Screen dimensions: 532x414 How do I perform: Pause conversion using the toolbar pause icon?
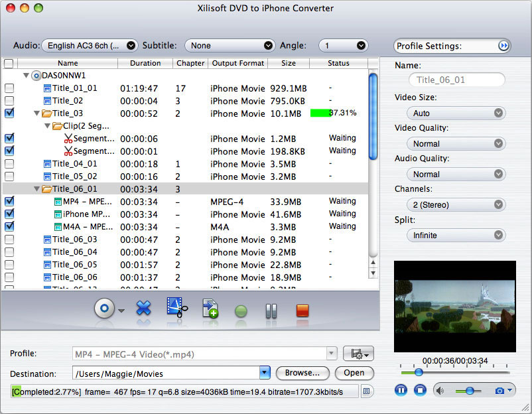(x=271, y=309)
